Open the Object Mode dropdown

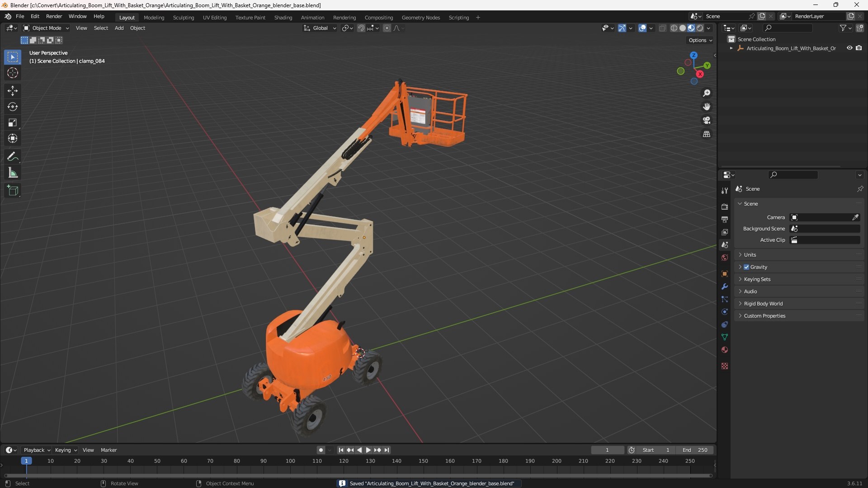pos(46,28)
